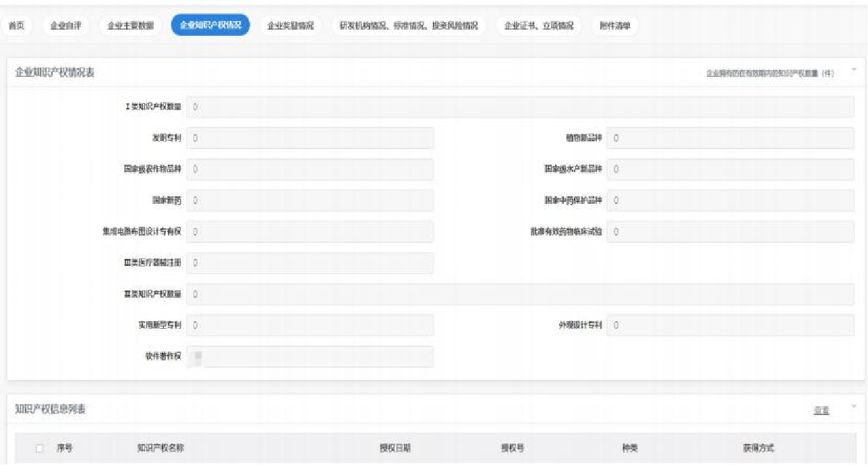
Task: Click the 知识产权名称 column header
Action: 161,448
